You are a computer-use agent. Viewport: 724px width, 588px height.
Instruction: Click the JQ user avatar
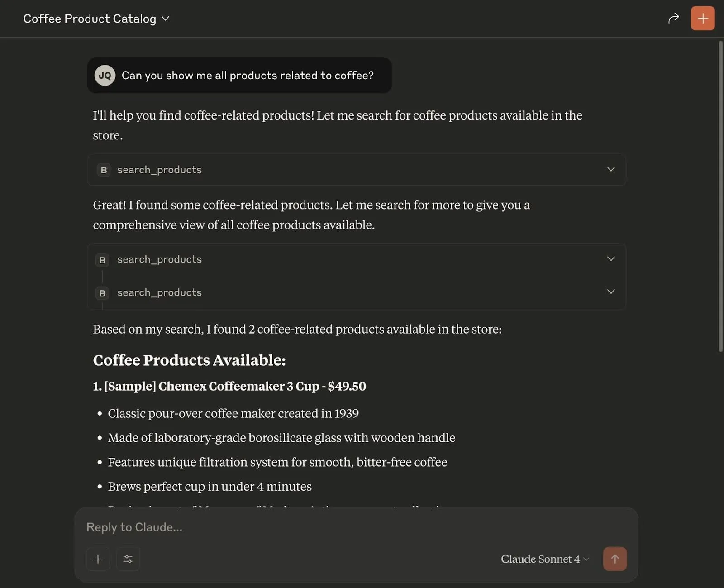tap(105, 76)
